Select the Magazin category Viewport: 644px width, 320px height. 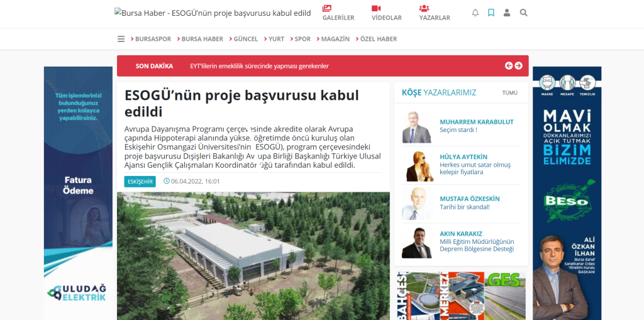[333, 39]
